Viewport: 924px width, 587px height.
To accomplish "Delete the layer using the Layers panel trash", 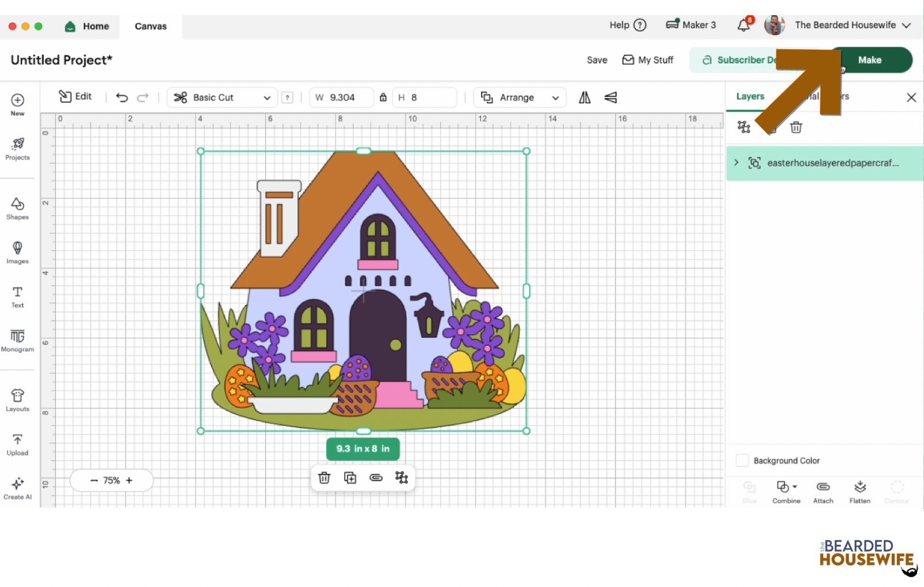I will tap(796, 127).
